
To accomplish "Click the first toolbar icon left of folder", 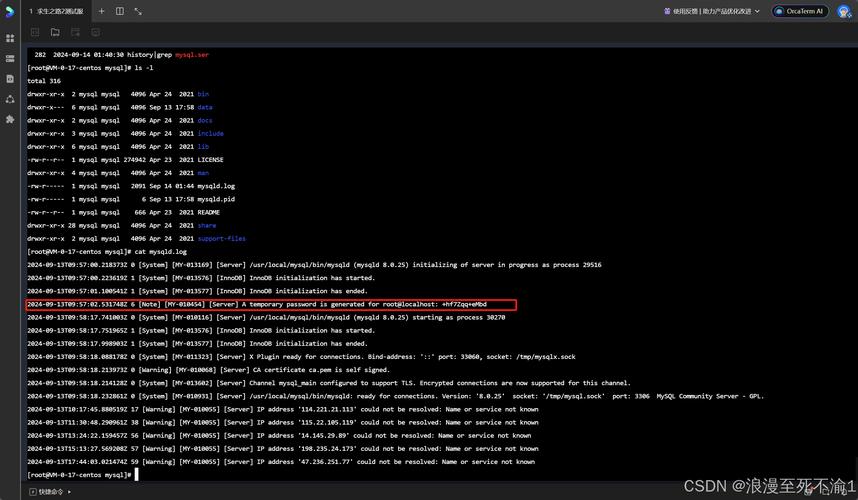I will coord(35,32).
